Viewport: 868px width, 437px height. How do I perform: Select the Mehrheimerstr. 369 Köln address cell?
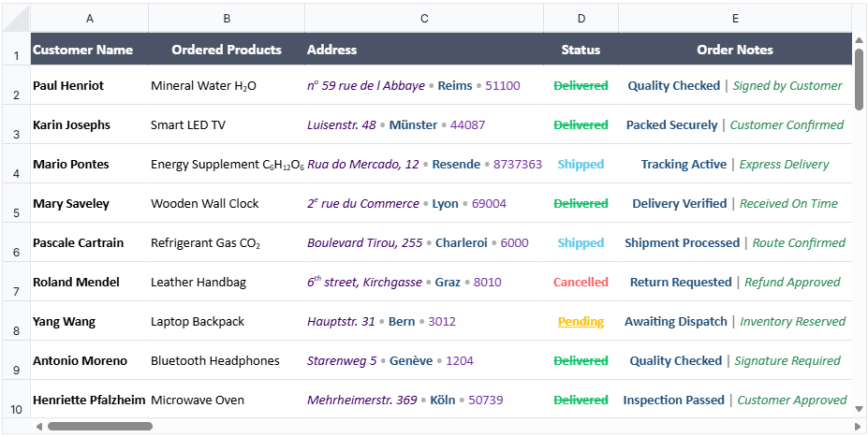click(424, 399)
